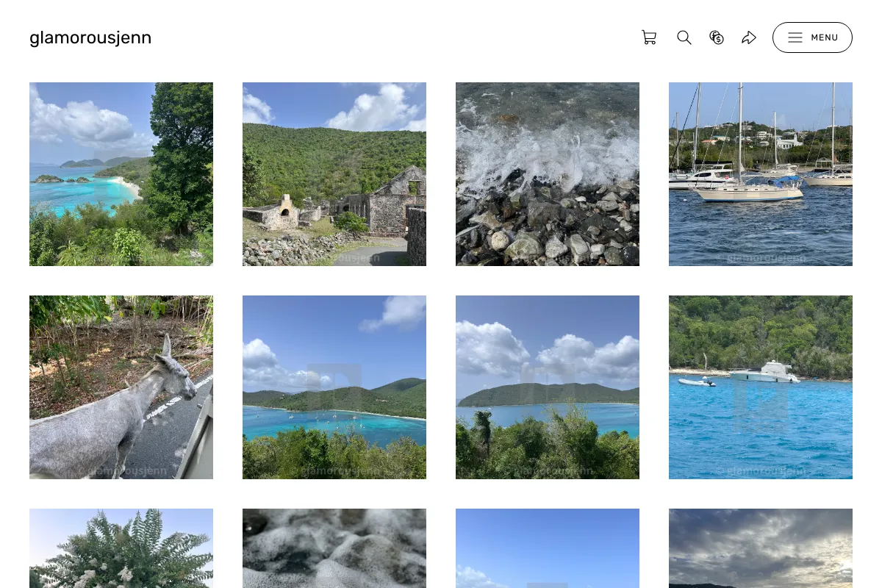Viewport: 882px width, 588px height.
Task: Open the MENU button
Action: point(812,37)
